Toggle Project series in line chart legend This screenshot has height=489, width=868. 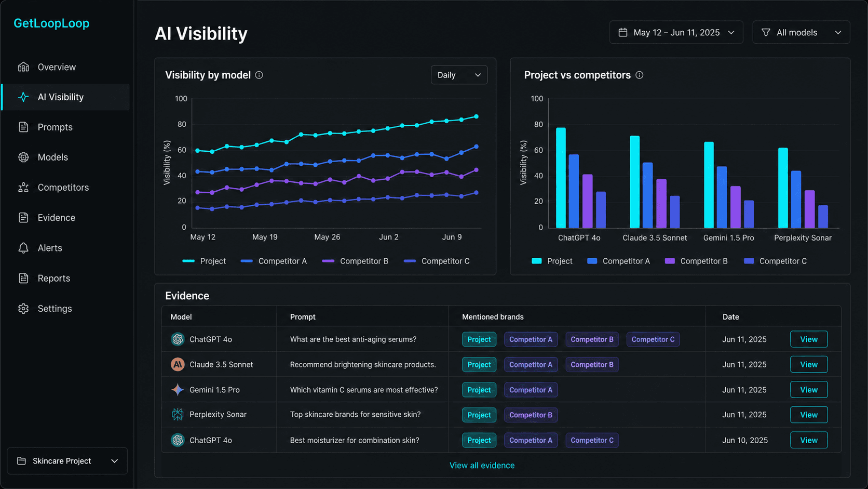[204, 261]
